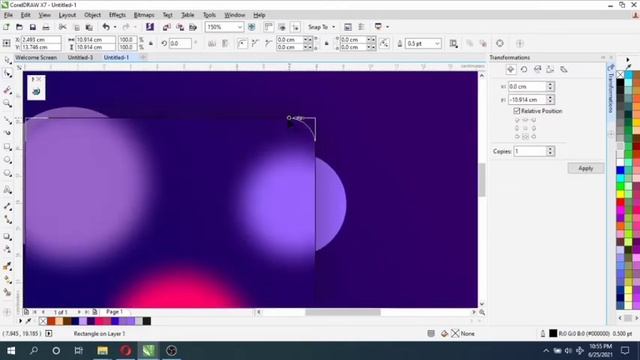The width and height of the screenshot is (640, 360).
Task: Open the Rotate tab in Transformations
Action: click(524, 69)
